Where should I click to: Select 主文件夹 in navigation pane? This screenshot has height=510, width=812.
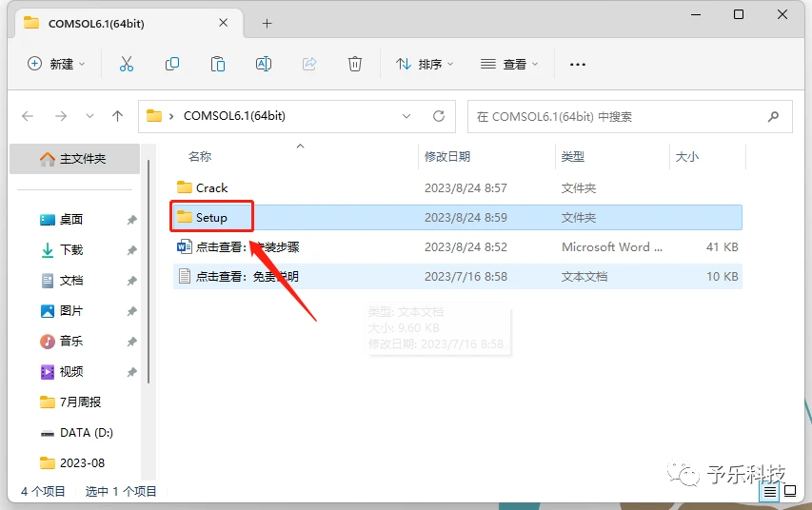(75, 159)
